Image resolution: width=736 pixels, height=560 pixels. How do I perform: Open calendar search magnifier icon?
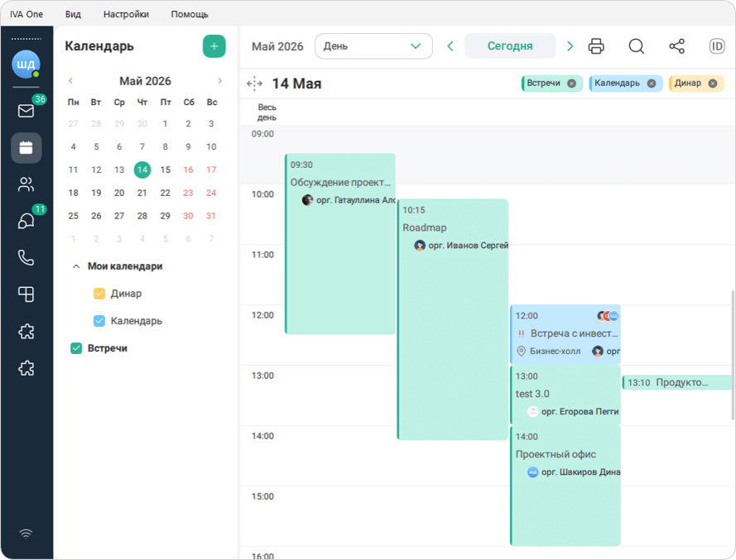pyautogui.click(x=636, y=46)
